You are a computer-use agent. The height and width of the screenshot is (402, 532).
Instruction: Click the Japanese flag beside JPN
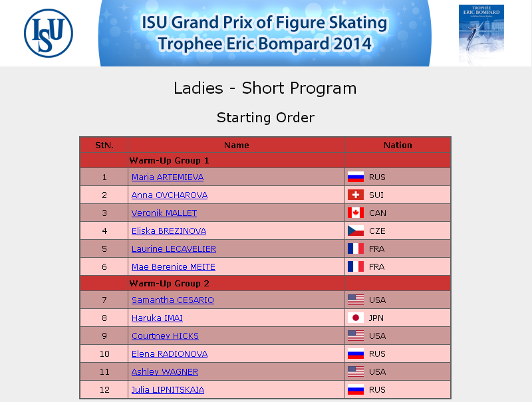(356, 318)
